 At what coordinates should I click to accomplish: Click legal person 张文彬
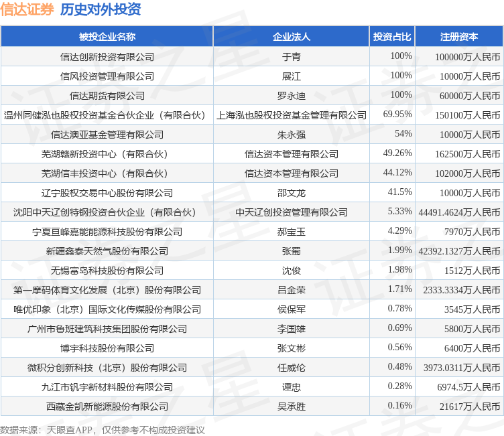click(292, 348)
